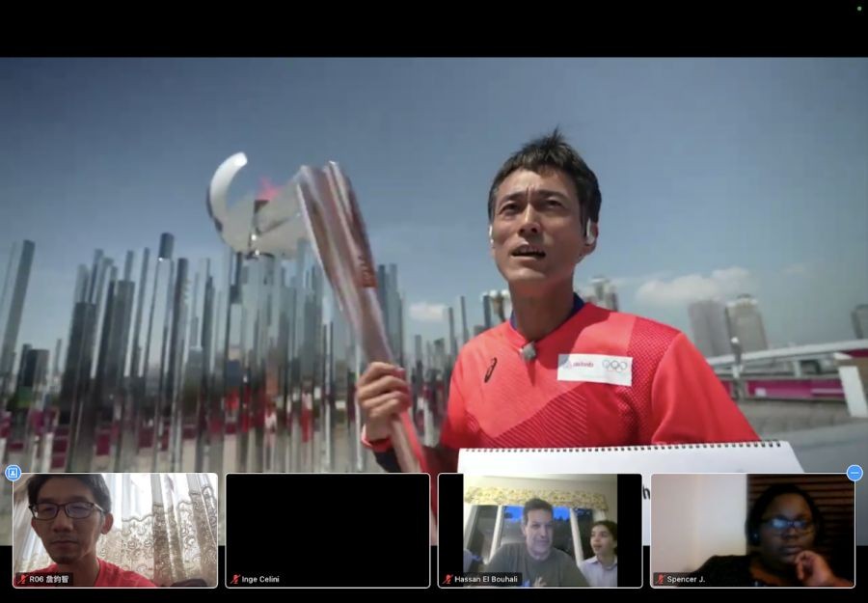Select Spencer J.'s video thumbnail

(753, 530)
